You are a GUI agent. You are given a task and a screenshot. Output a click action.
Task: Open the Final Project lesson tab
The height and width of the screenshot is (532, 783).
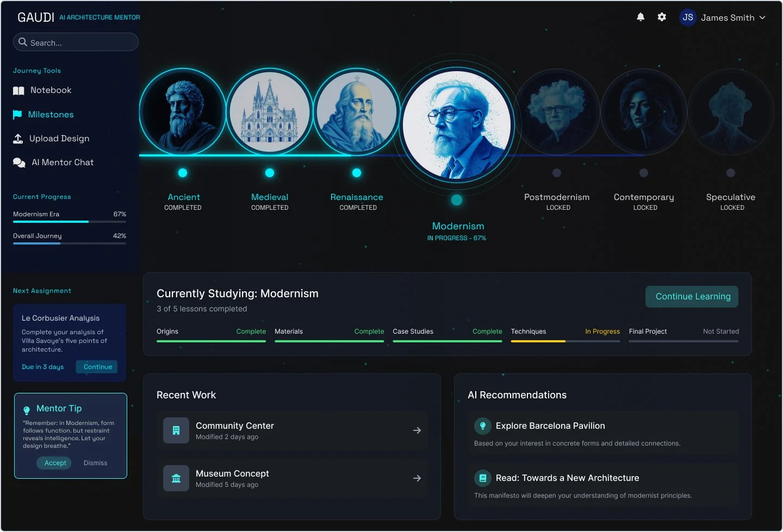683,334
